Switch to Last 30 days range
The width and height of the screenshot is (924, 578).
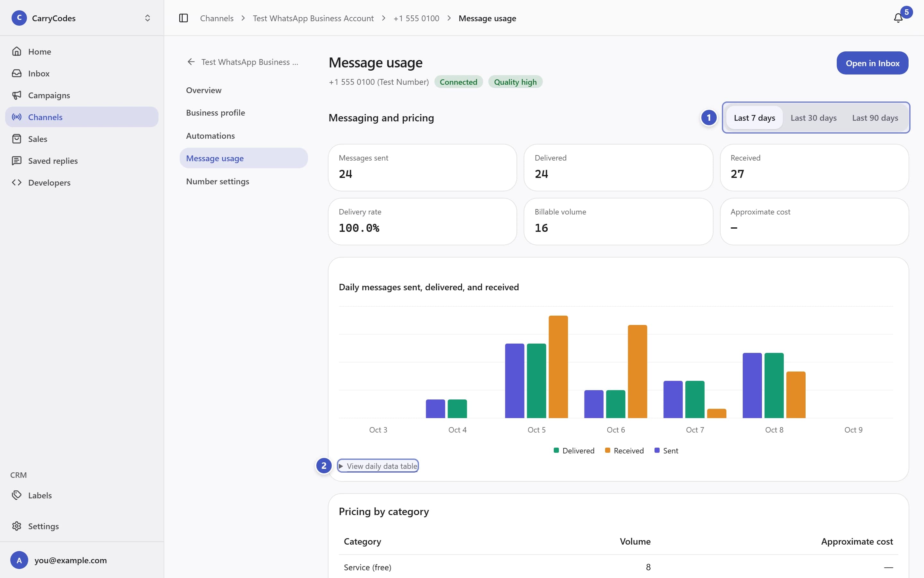pyautogui.click(x=813, y=118)
